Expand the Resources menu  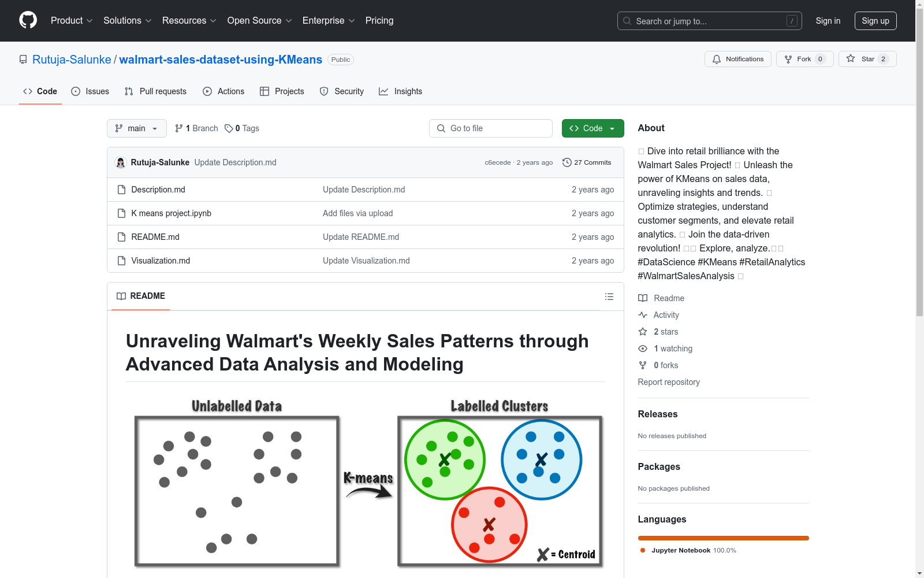tap(189, 21)
